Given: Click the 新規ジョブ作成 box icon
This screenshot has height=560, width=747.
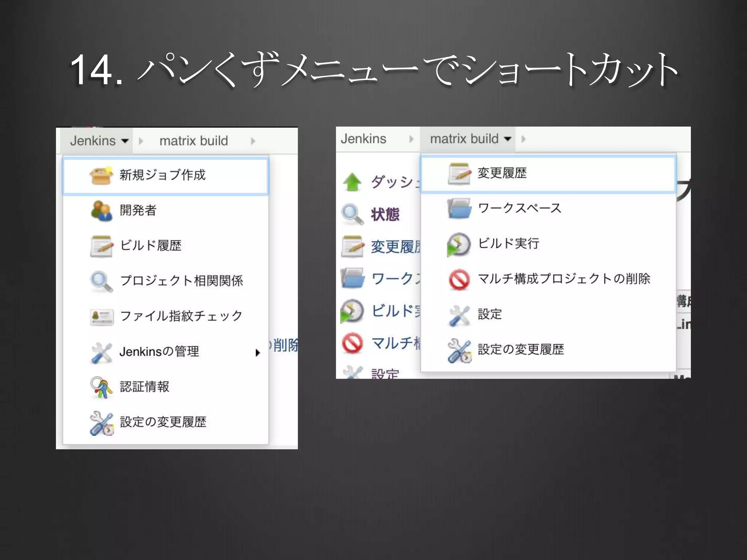Looking at the screenshot, I should point(101,175).
